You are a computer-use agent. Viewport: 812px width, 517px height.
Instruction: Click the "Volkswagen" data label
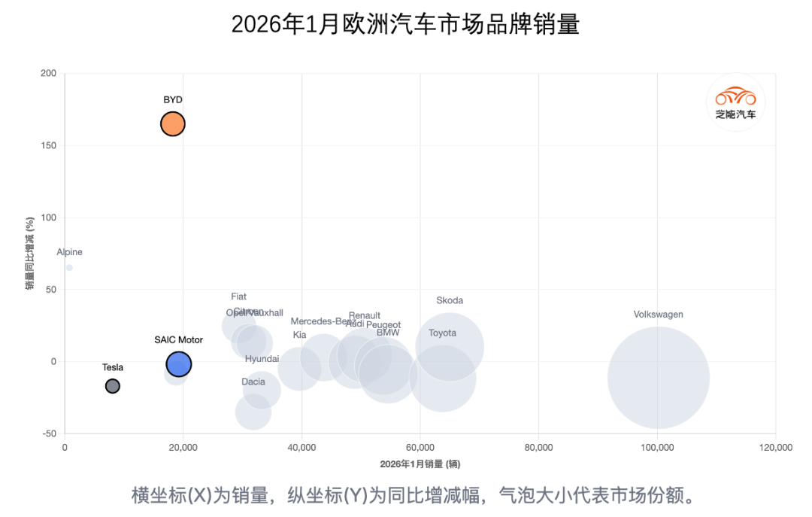click(658, 315)
